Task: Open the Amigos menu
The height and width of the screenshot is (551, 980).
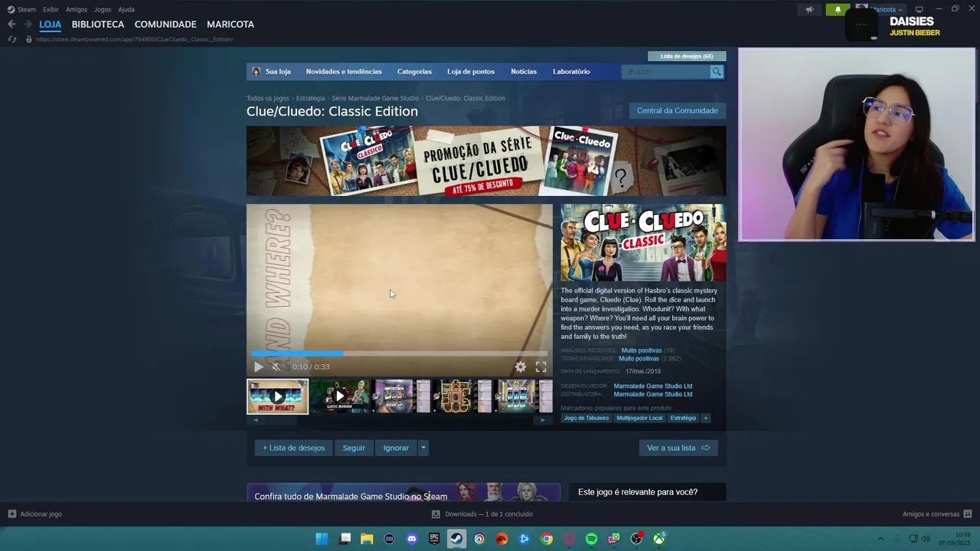Action: click(x=77, y=9)
